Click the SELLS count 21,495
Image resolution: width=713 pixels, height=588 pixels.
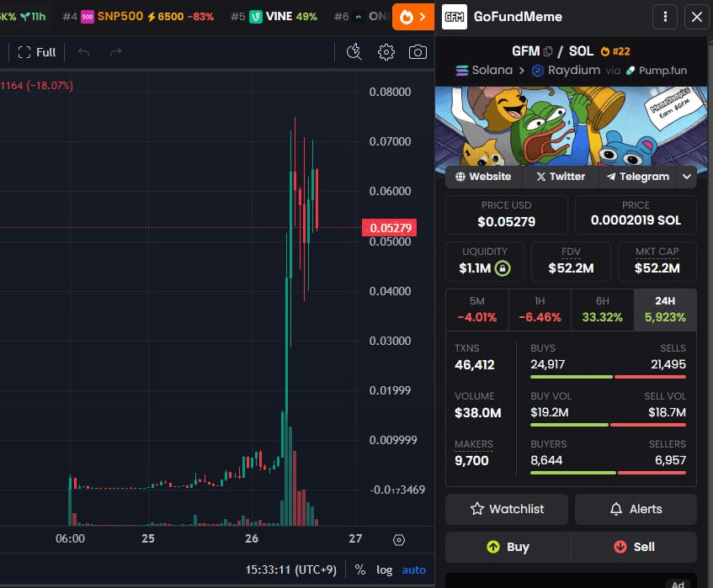668,364
